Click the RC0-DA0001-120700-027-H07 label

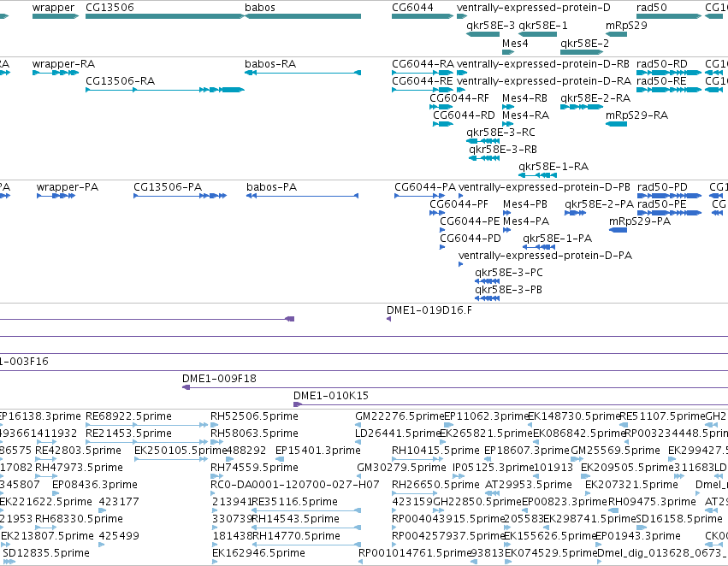(295, 484)
